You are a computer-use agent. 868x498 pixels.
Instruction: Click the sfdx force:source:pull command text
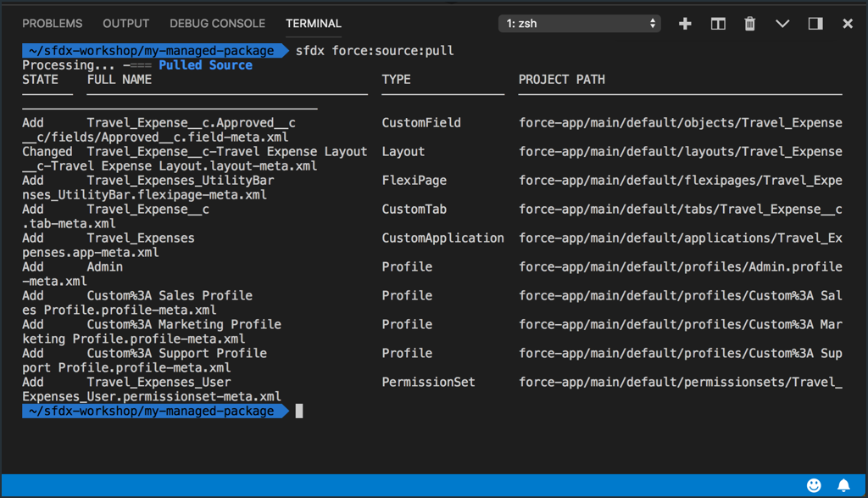click(375, 51)
